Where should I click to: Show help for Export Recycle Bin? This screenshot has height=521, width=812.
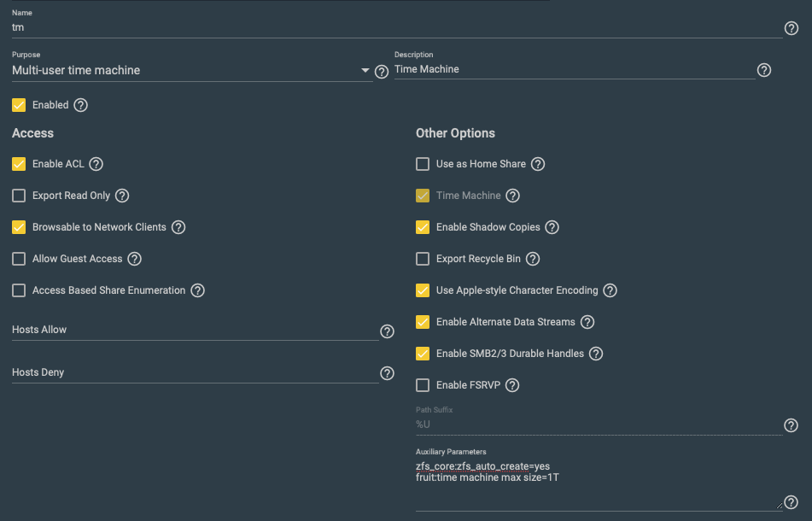click(x=534, y=259)
